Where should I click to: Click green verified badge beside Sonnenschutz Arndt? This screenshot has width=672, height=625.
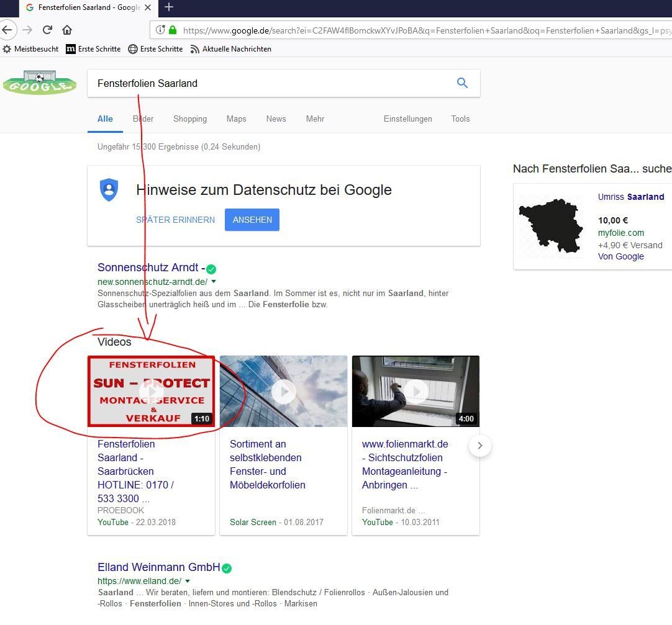coord(211,269)
